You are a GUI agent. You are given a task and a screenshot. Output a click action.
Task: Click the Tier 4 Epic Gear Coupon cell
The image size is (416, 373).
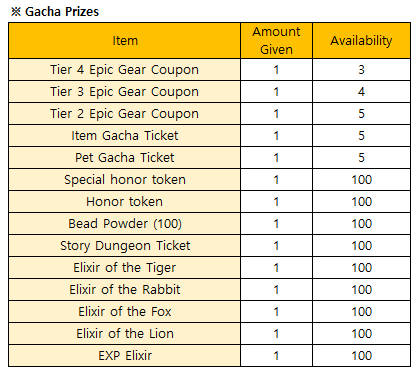[125, 70]
